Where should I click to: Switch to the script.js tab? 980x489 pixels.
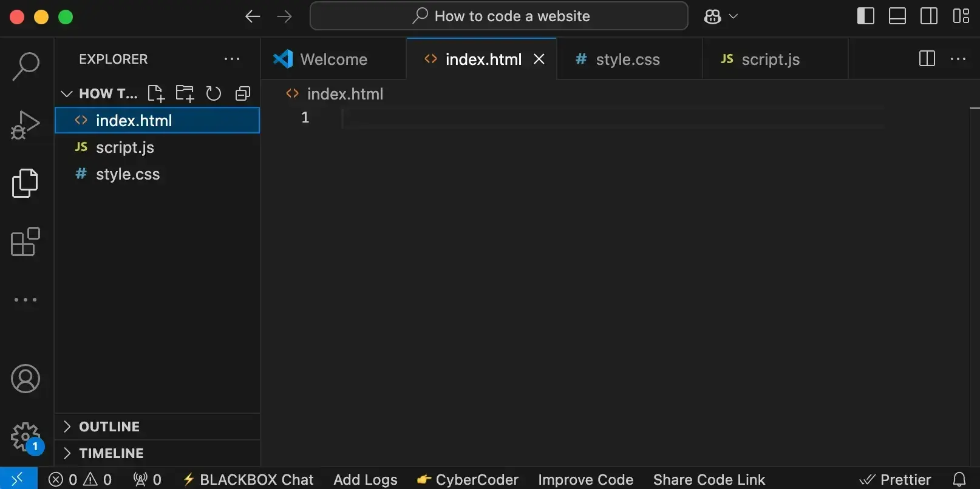770,59
